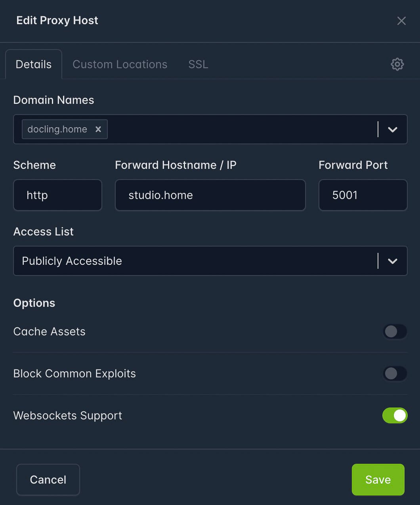Click empty area of Domain Names input
The width and height of the screenshot is (420, 505).
[238, 130]
